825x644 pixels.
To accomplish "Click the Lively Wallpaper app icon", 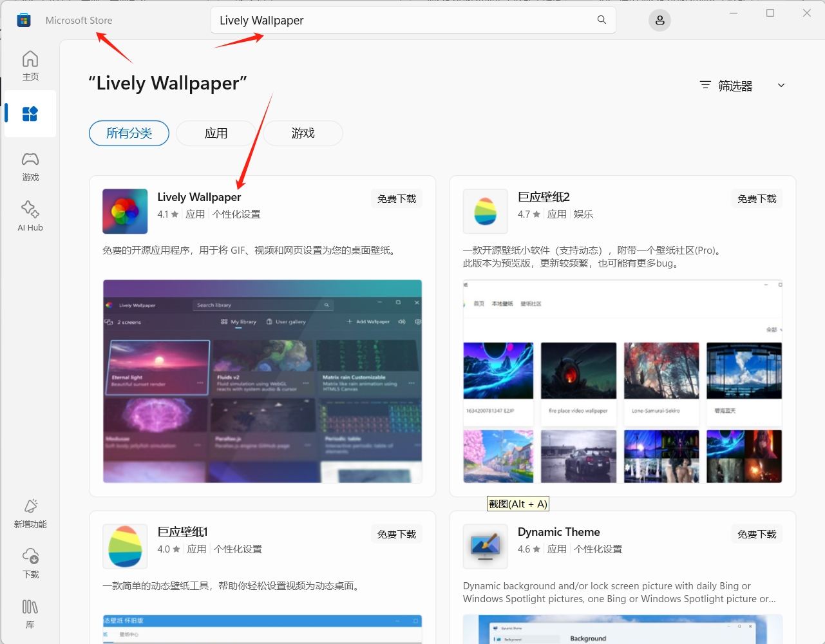I will click(x=125, y=211).
